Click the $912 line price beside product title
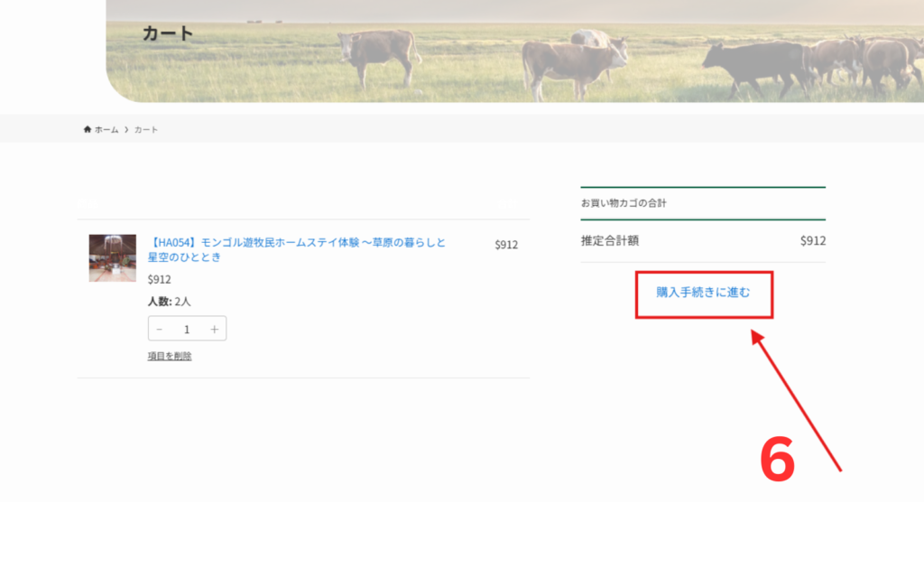 tap(506, 245)
